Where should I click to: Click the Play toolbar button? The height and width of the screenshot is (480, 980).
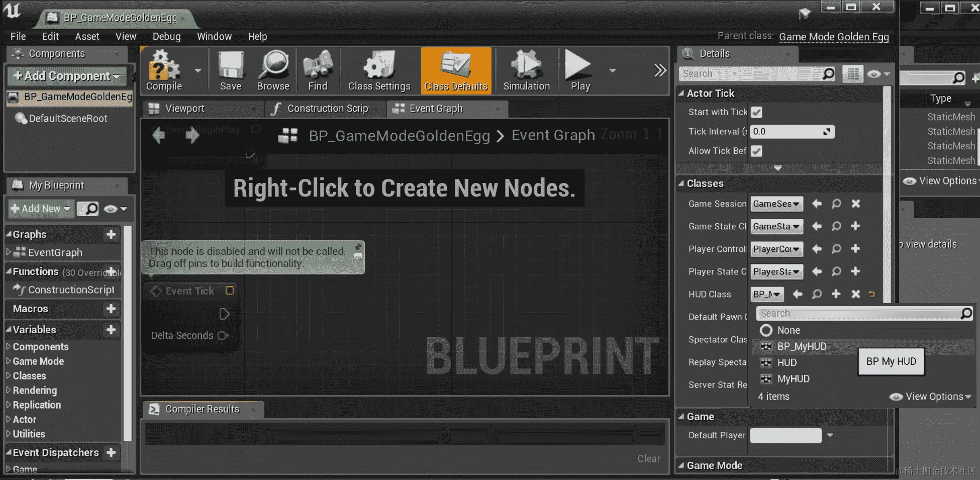coord(580,71)
